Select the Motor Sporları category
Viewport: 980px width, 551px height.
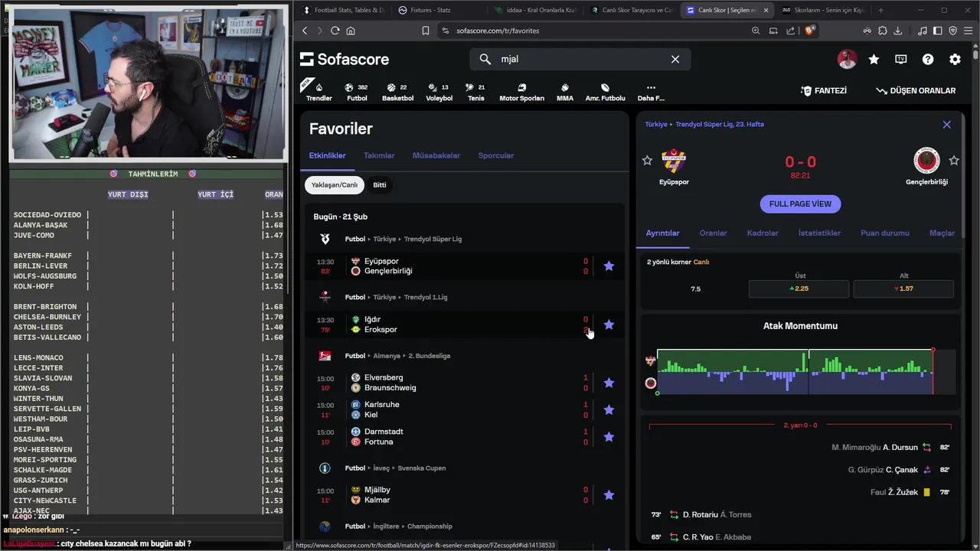coord(521,92)
